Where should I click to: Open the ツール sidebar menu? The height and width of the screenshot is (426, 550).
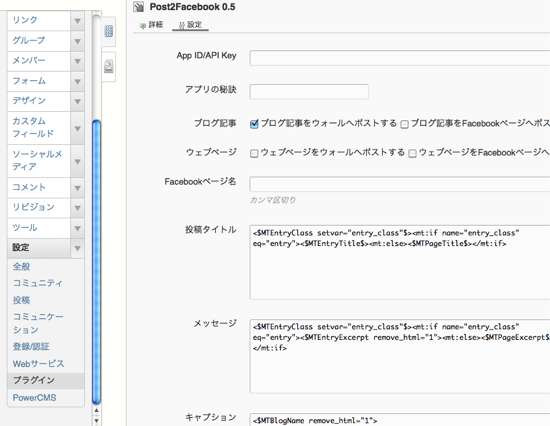click(x=39, y=228)
